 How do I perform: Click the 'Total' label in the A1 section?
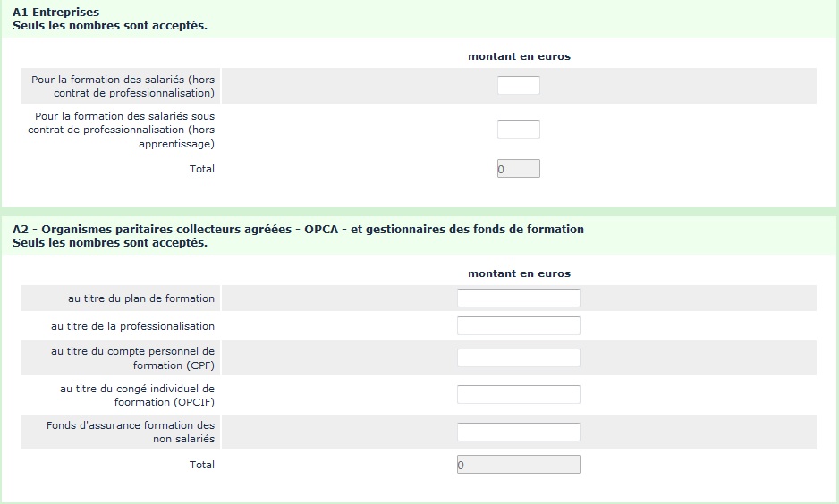202,169
